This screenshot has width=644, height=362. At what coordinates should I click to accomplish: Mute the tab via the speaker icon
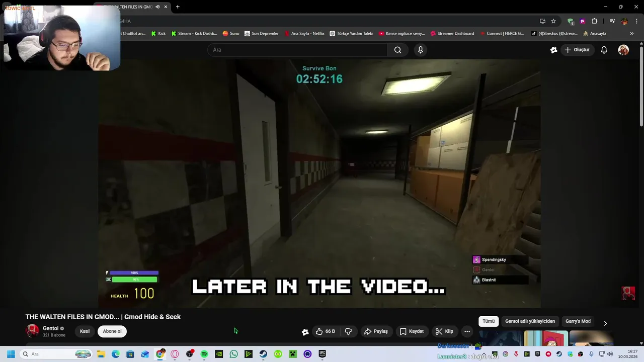(x=157, y=7)
